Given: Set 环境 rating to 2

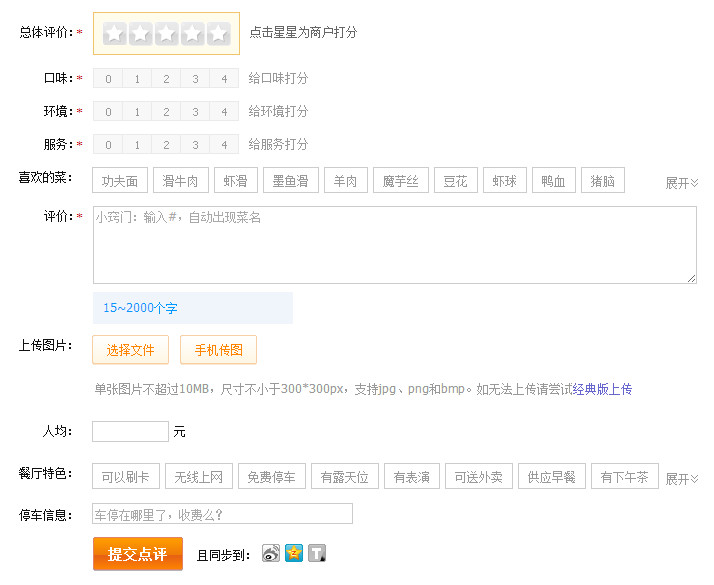Looking at the screenshot, I should tap(166, 112).
